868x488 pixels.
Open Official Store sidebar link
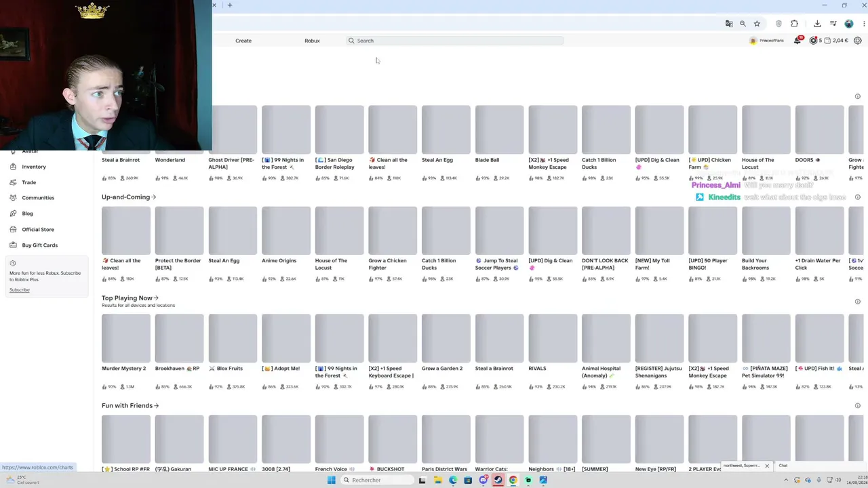pos(38,229)
